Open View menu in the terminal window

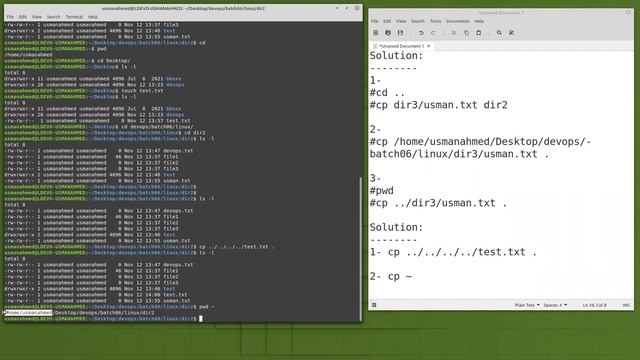(x=37, y=17)
